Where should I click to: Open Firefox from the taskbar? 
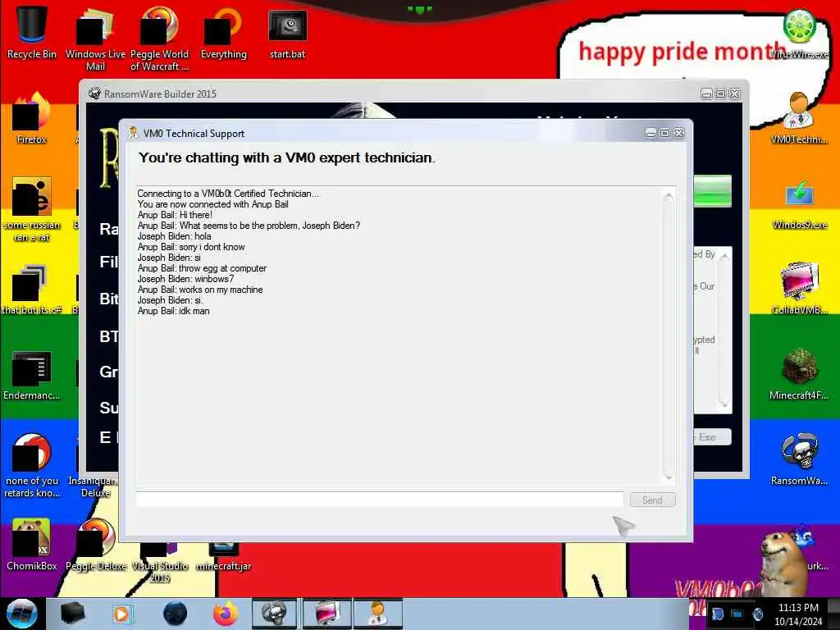(x=225, y=614)
